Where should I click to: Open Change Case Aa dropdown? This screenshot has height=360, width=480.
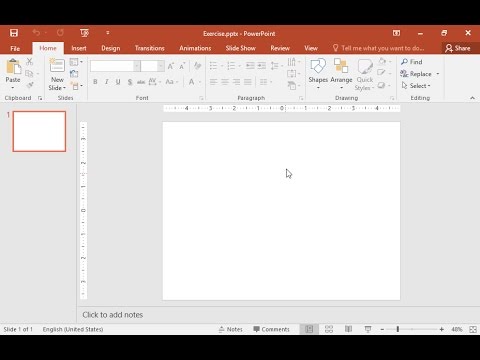point(172,82)
